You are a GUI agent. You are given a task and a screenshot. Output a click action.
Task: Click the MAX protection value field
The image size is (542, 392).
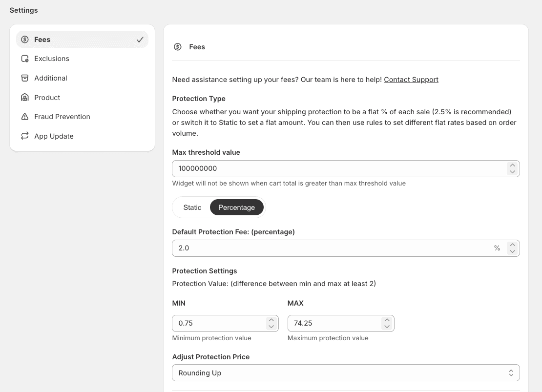pyautogui.click(x=341, y=323)
